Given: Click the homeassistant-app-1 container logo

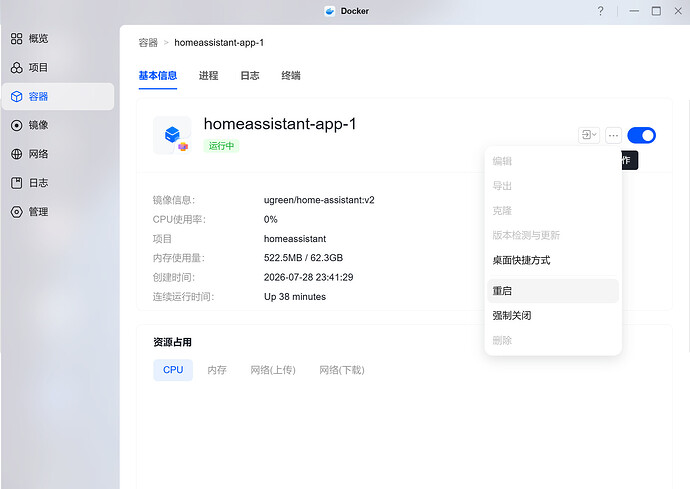Looking at the screenshot, I should tap(172, 135).
